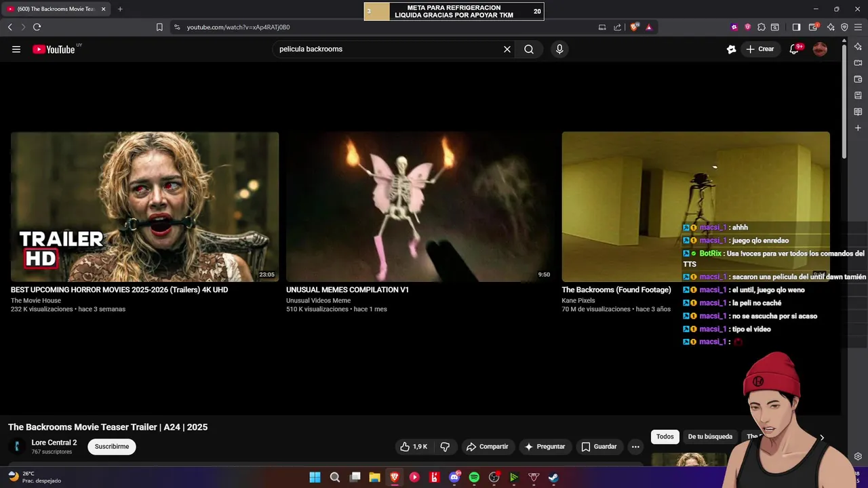Open Brave main menu

(x=858, y=27)
